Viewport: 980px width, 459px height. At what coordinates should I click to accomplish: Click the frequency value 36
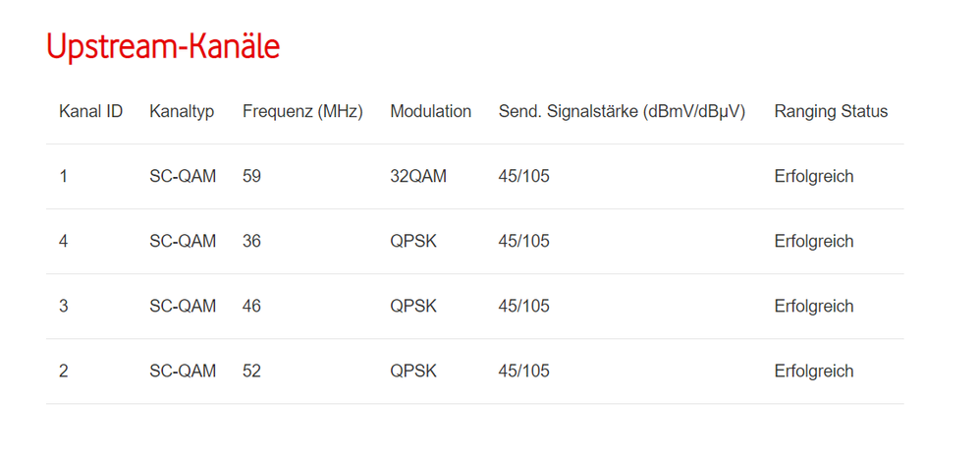(x=252, y=242)
